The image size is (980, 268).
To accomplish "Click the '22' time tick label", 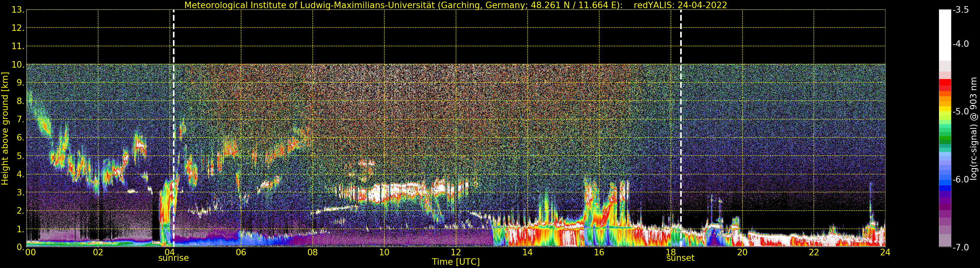I will pyautogui.click(x=814, y=252).
